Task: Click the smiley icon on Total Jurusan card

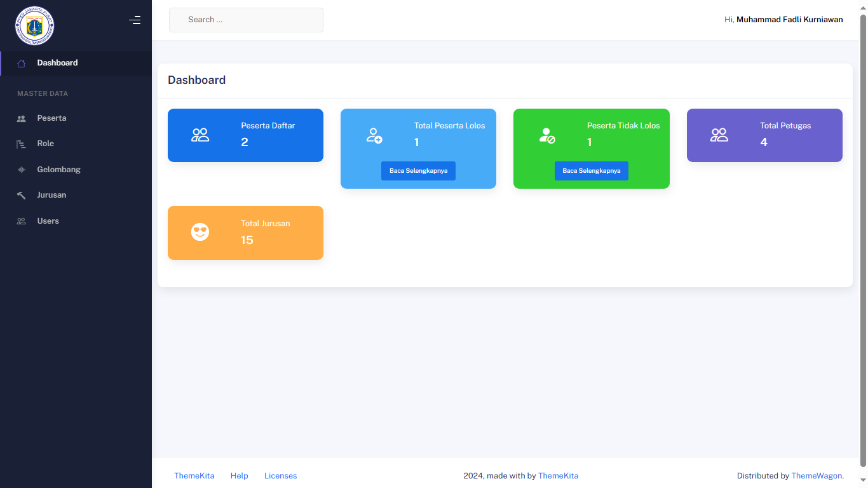Action: (200, 233)
